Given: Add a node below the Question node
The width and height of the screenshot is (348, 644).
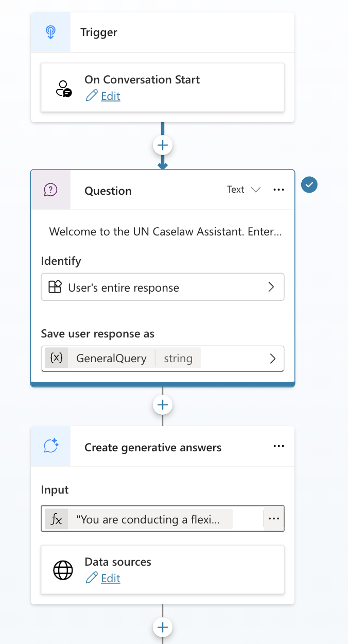Looking at the screenshot, I should point(163,405).
